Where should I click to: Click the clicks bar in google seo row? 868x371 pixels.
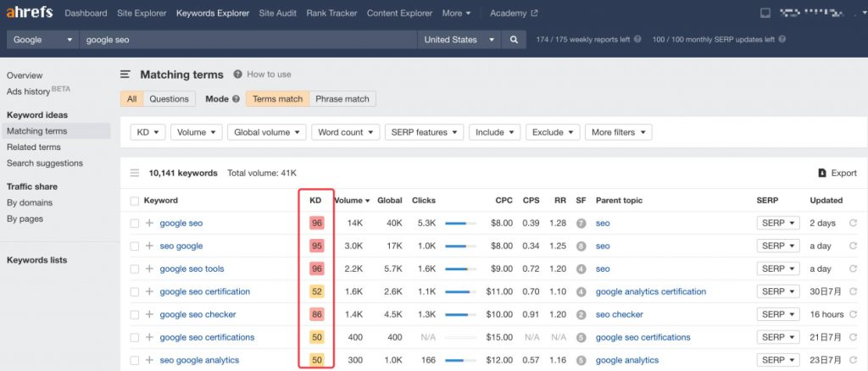(x=460, y=224)
